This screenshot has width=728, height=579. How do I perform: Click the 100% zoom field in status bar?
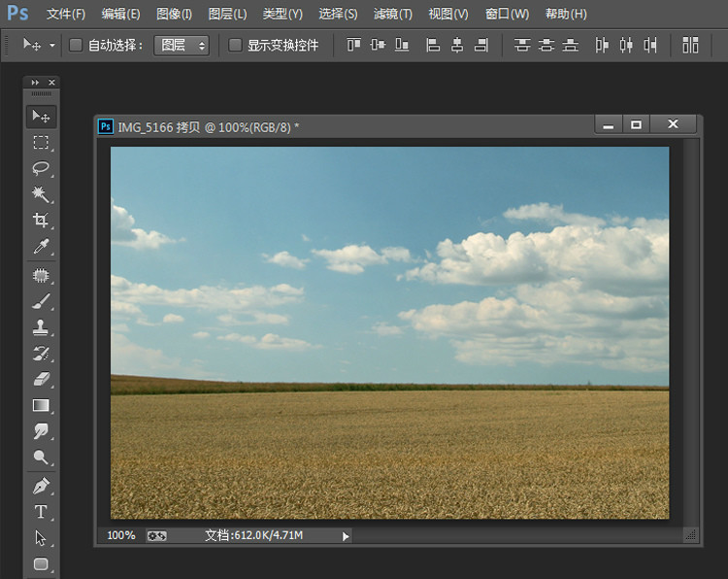pos(121,535)
